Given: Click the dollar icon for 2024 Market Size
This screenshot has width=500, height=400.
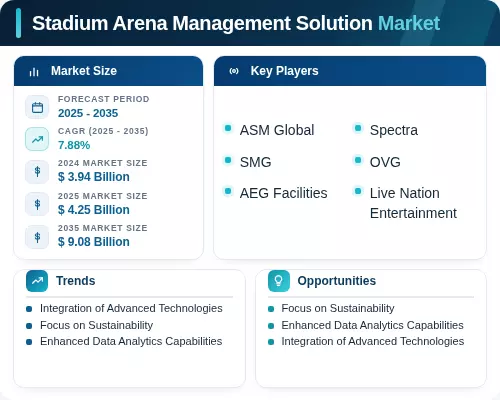Looking at the screenshot, I should [37, 172].
